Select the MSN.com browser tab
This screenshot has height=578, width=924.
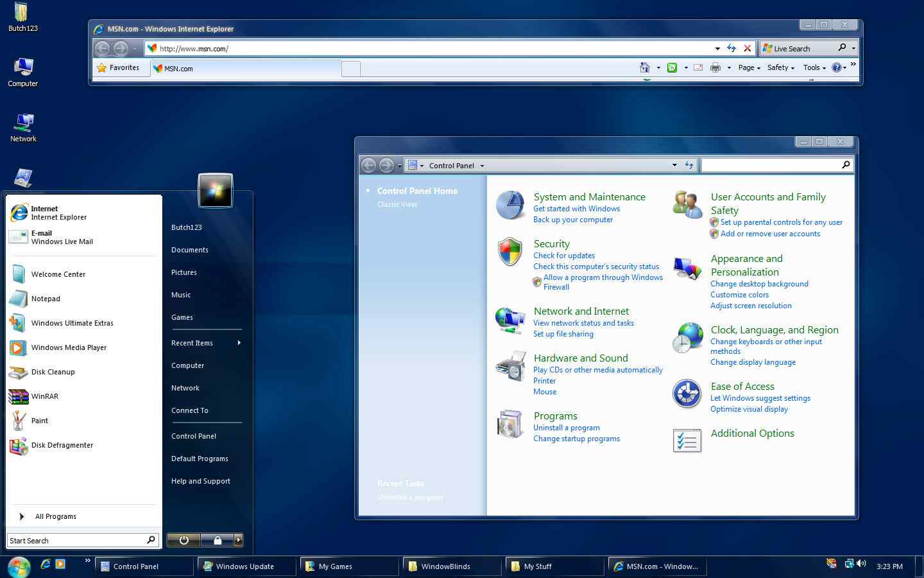[x=246, y=68]
